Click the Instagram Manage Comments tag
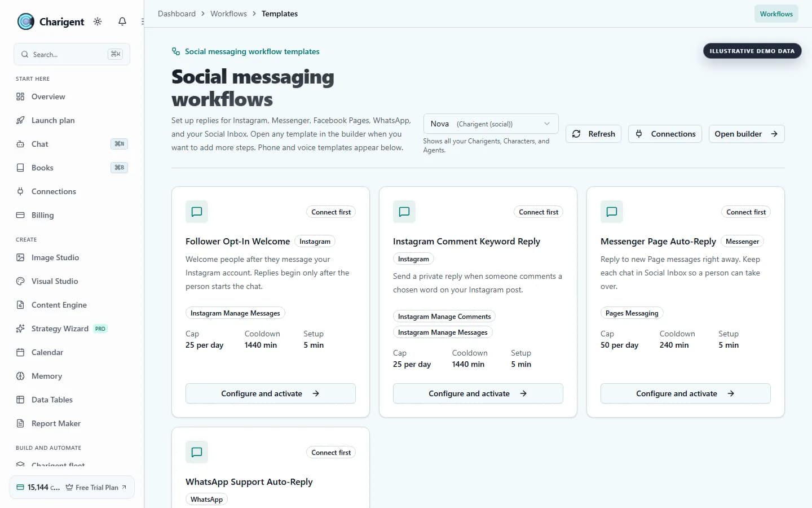This screenshot has height=508, width=812. tap(444, 317)
